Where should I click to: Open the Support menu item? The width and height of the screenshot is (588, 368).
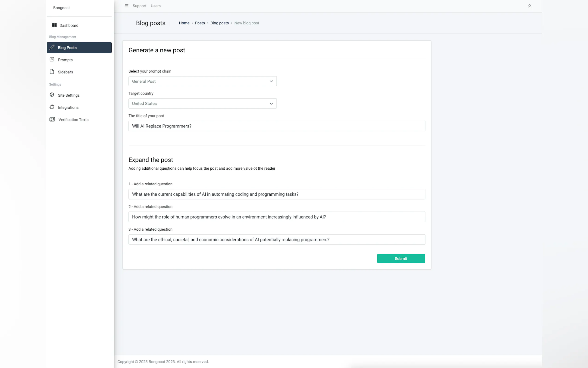(x=139, y=6)
